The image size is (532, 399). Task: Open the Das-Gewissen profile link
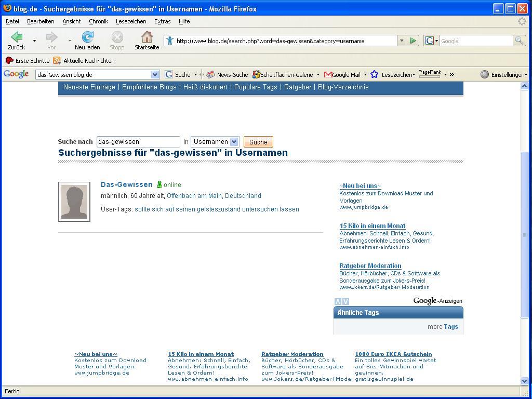(127, 184)
